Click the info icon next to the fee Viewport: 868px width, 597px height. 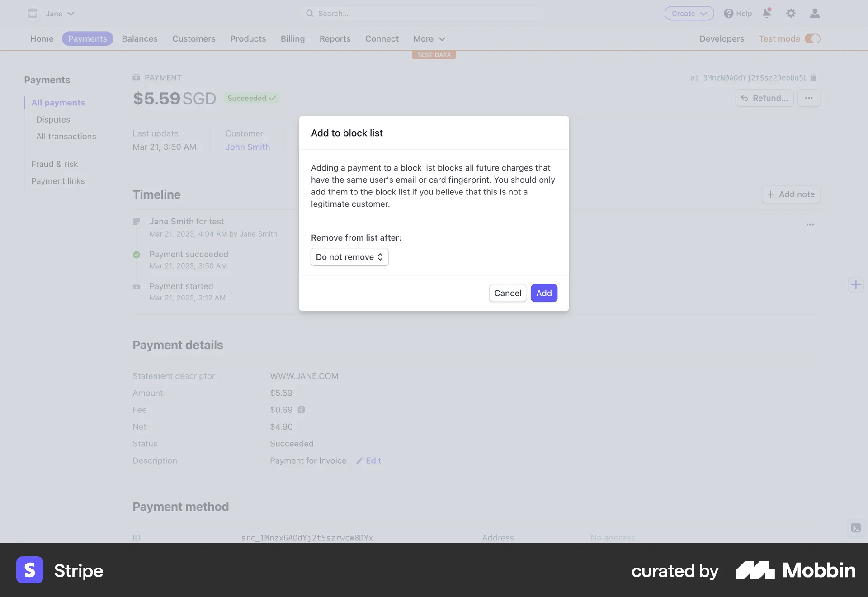click(x=302, y=410)
